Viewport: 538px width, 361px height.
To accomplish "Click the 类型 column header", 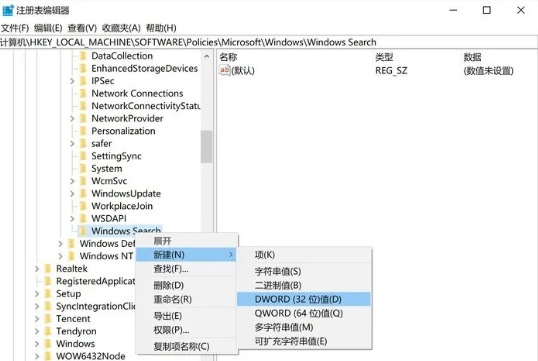I will coord(384,57).
